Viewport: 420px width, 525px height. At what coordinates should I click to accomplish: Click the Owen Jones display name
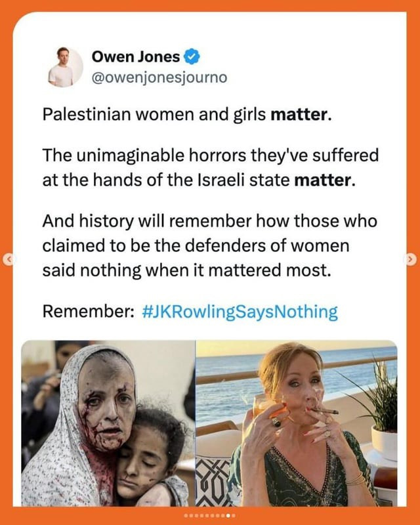click(x=136, y=56)
